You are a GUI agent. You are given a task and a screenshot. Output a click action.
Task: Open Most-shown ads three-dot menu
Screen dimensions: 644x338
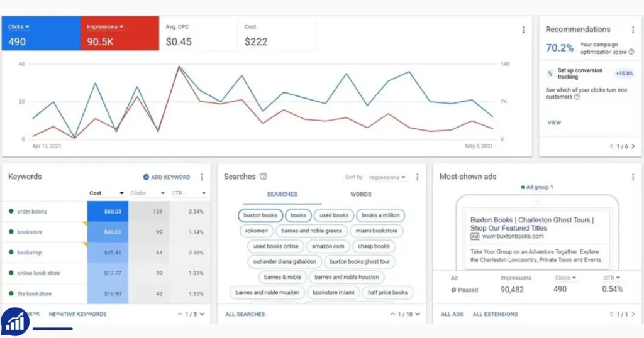pyautogui.click(x=633, y=177)
